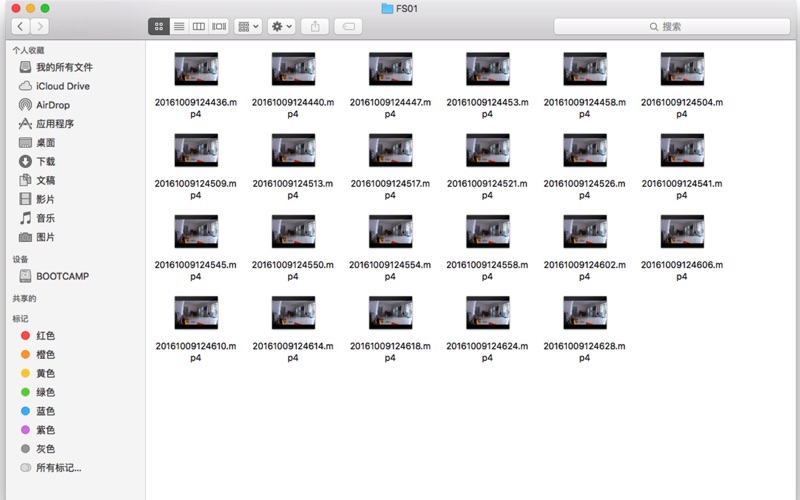This screenshot has width=800, height=500.
Task: Click file name 20161009124602.mp4
Action: click(x=585, y=270)
